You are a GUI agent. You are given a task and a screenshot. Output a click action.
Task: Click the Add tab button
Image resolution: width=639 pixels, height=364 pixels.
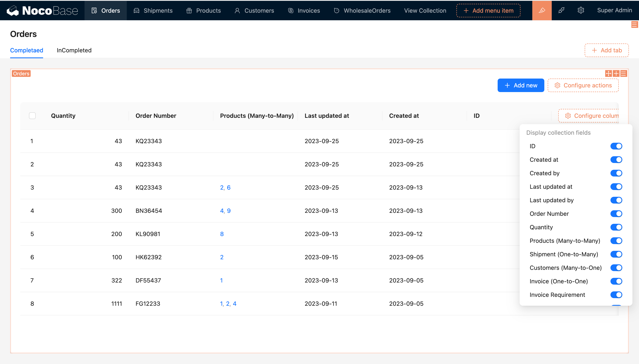tap(606, 50)
